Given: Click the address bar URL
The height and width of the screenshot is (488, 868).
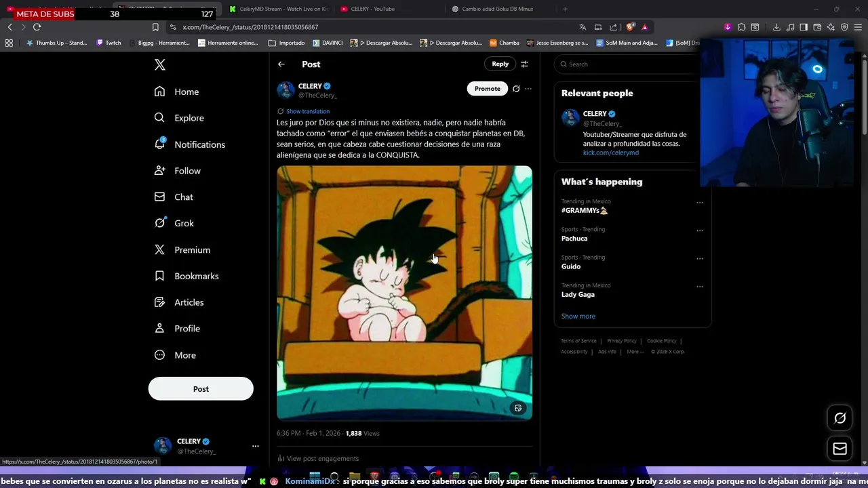Looking at the screenshot, I should point(250,27).
